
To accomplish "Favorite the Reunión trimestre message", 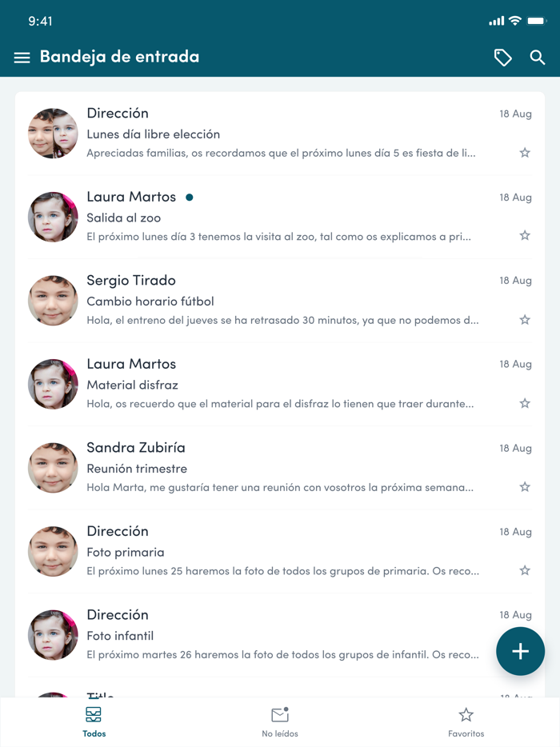I will (525, 487).
